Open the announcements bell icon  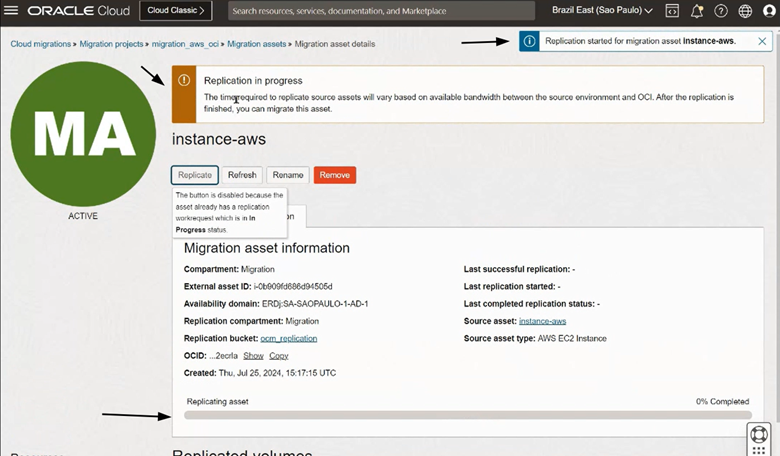coord(697,11)
